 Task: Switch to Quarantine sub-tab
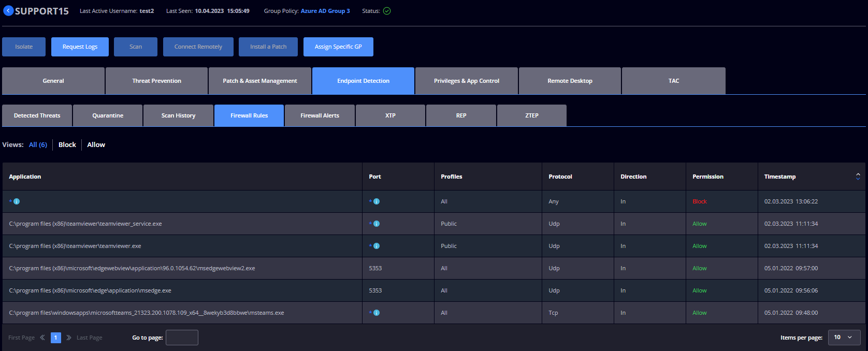click(x=108, y=115)
